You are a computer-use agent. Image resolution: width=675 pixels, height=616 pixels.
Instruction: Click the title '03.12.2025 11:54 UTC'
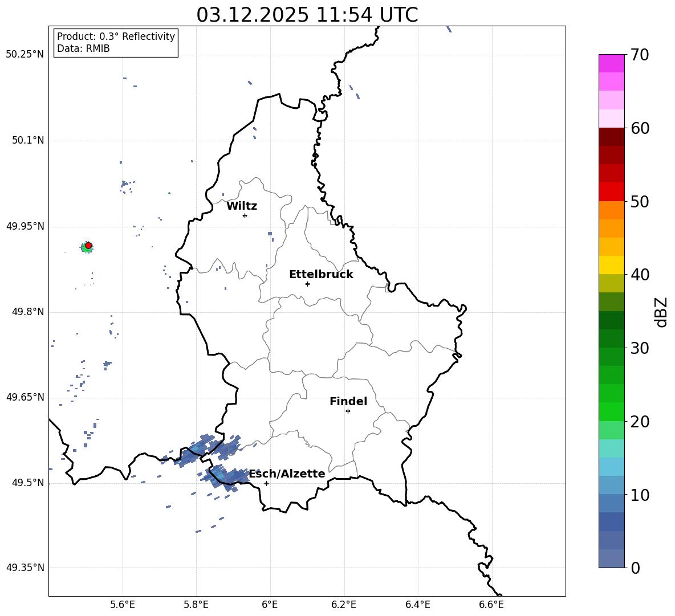coord(307,15)
